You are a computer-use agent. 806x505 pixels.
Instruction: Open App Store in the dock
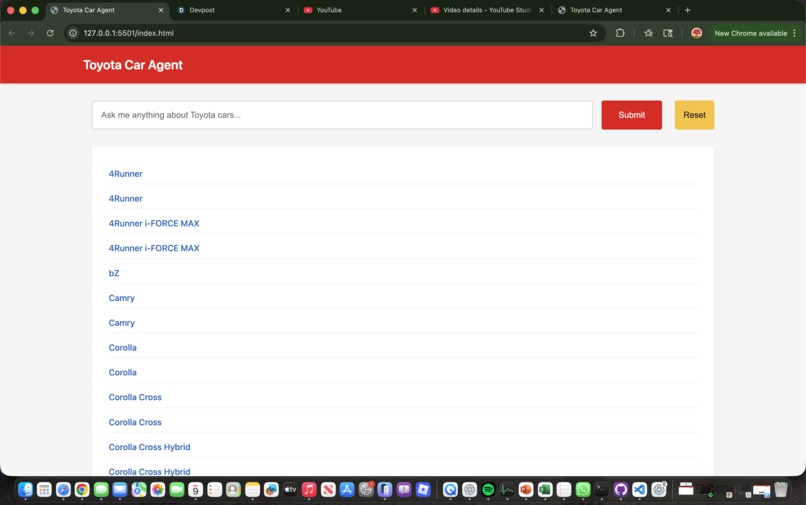tap(347, 490)
